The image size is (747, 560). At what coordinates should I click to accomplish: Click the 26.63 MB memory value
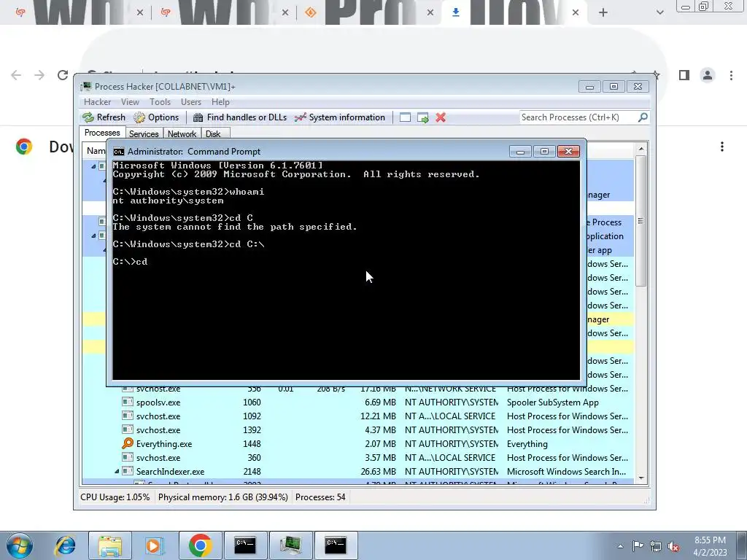(x=379, y=472)
